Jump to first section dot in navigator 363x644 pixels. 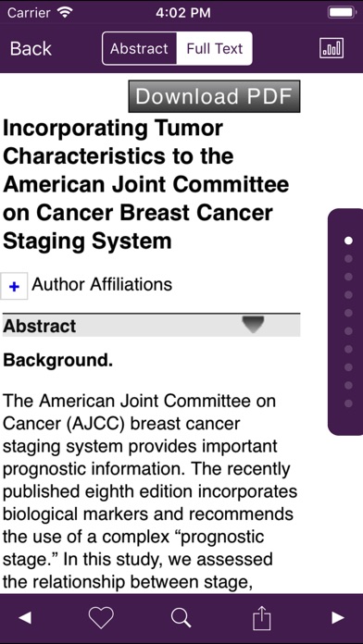(x=348, y=241)
